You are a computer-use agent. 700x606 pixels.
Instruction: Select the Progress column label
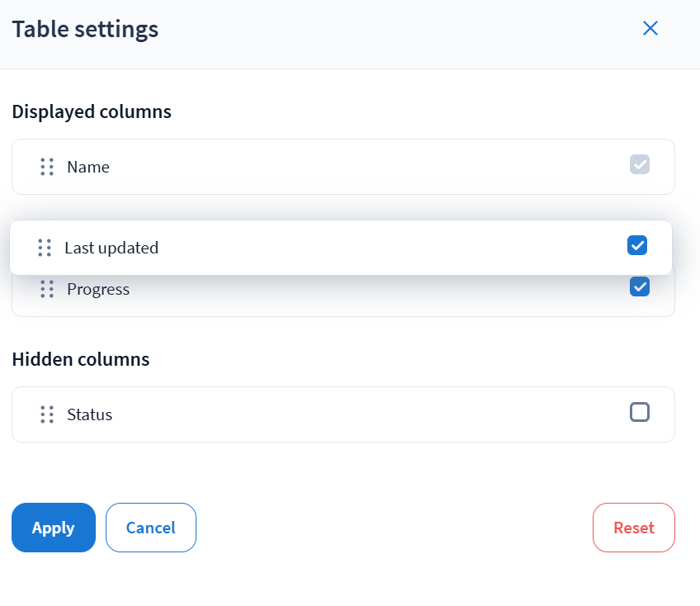(98, 290)
